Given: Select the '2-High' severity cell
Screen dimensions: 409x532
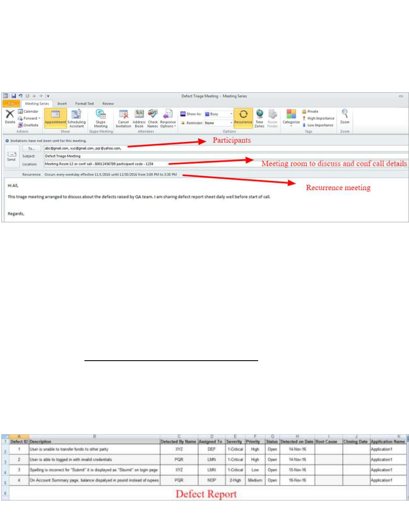Looking at the screenshot, I should [235, 480].
